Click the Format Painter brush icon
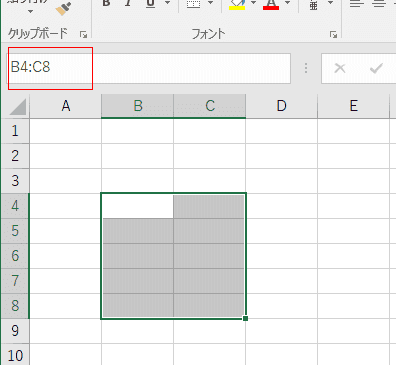This screenshot has width=396, height=365. (63, 9)
